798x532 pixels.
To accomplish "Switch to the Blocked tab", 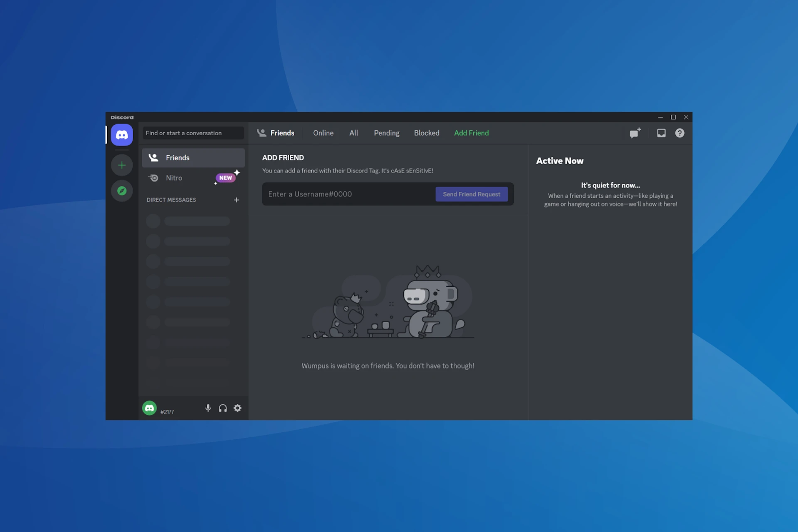I will [x=426, y=133].
